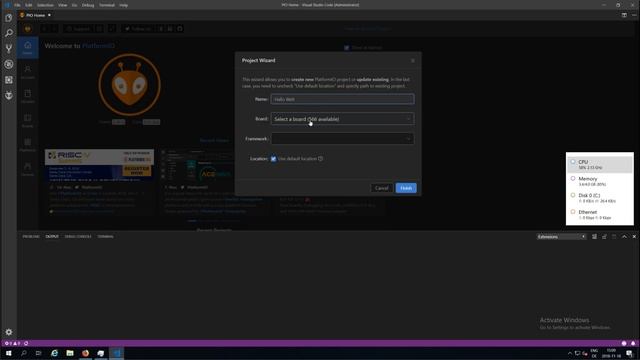The image size is (640, 360).
Task: Click the feedback smiley in status bar
Action: 624,343
